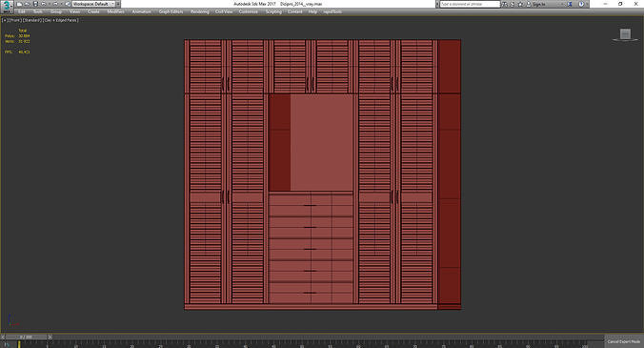Click the [Front] viewport view label

15,20
